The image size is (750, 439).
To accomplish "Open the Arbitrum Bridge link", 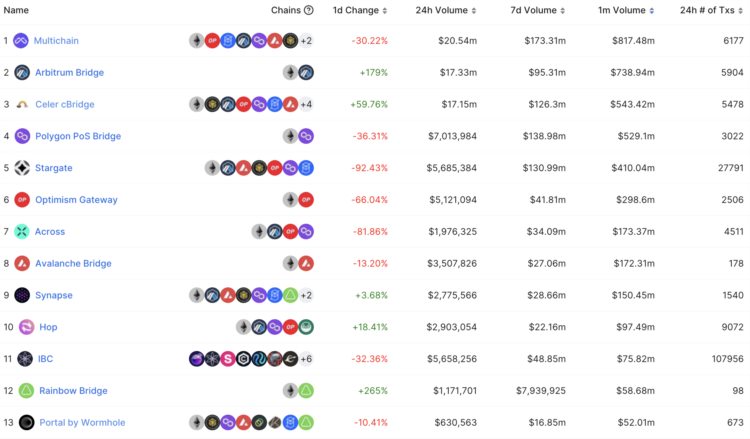I will [x=69, y=73].
